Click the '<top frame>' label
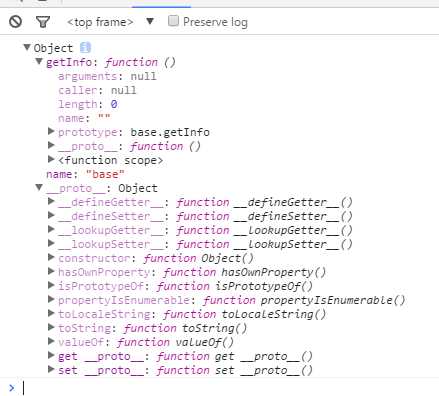 point(100,22)
